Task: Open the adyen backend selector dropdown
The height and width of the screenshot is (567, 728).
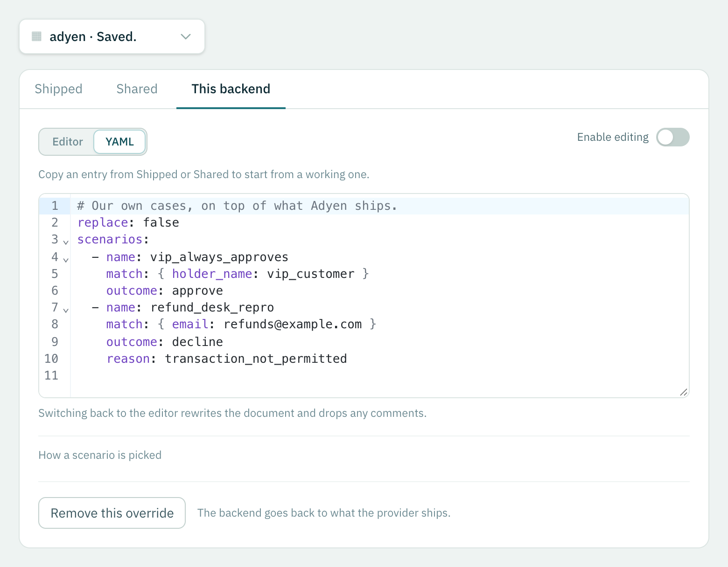Action: tap(112, 36)
